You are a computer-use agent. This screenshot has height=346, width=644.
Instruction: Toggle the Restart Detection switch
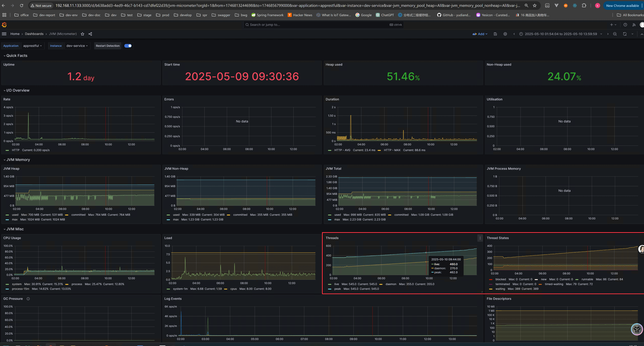(x=128, y=46)
